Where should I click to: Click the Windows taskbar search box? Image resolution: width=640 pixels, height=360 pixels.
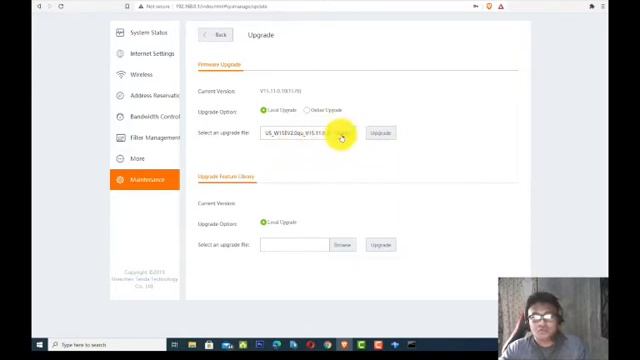(107, 345)
